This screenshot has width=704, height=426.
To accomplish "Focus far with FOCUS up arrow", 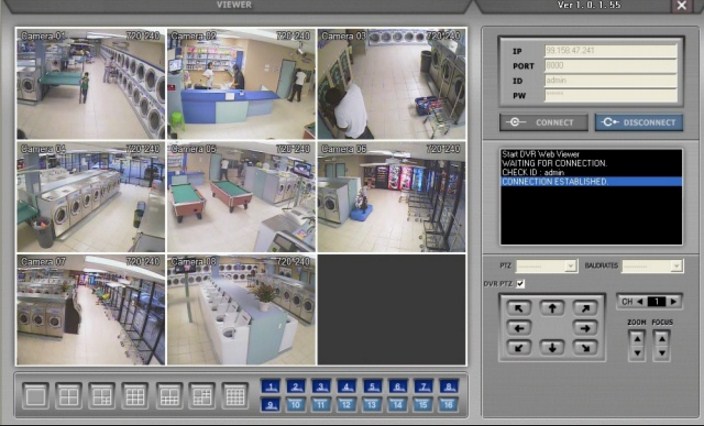I will (x=662, y=338).
